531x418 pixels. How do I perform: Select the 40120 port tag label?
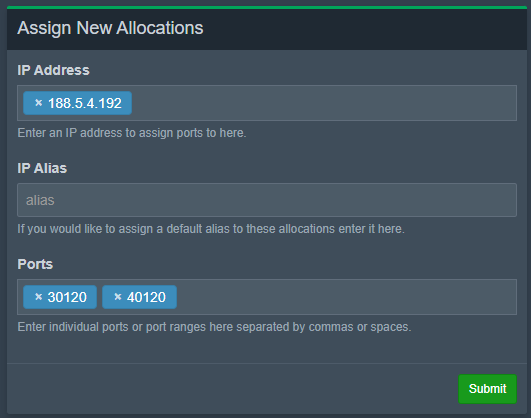click(x=146, y=297)
